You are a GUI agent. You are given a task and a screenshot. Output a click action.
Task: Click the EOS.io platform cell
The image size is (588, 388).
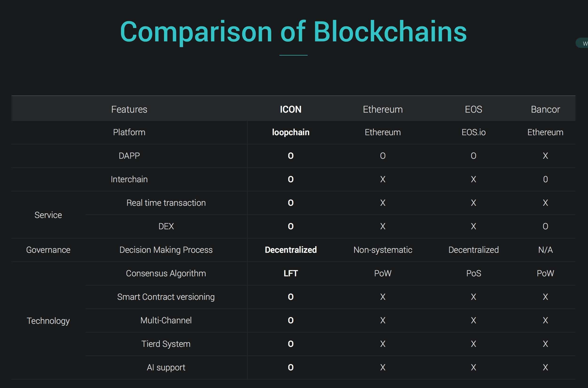[x=473, y=132]
